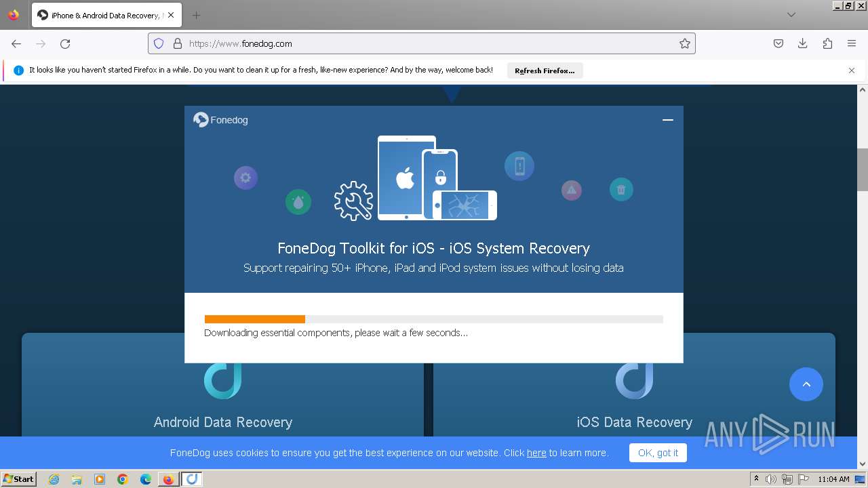This screenshot has width=868, height=488.
Task: Open Chrome from the taskbar
Action: [123, 479]
